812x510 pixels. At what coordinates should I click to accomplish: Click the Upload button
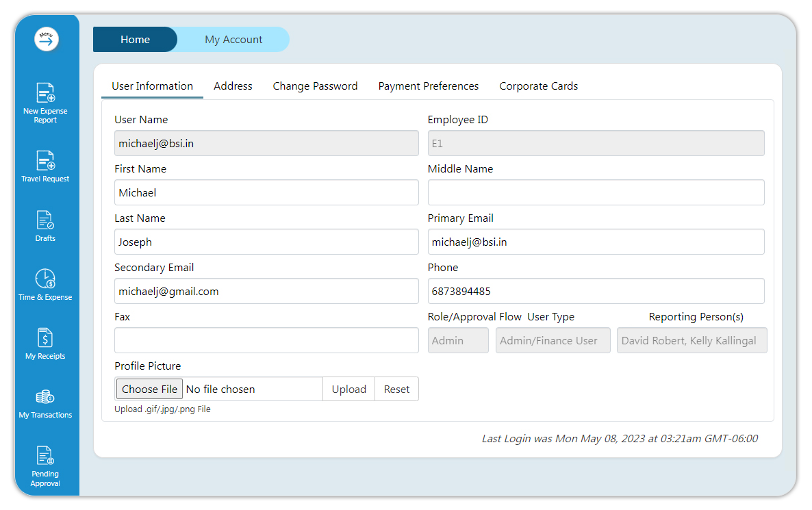(x=348, y=389)
